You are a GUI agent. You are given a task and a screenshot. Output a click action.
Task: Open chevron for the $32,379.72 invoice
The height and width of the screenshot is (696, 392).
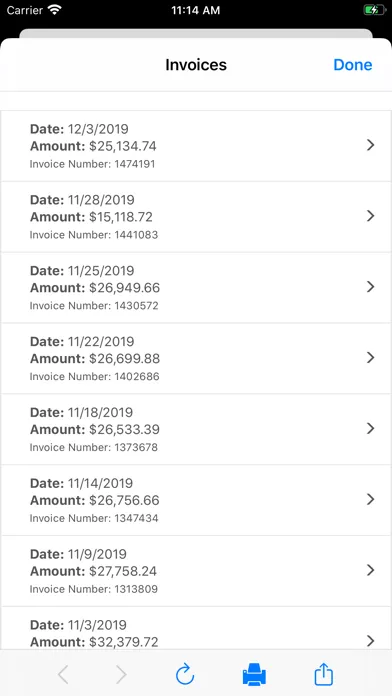click(370, 641)
